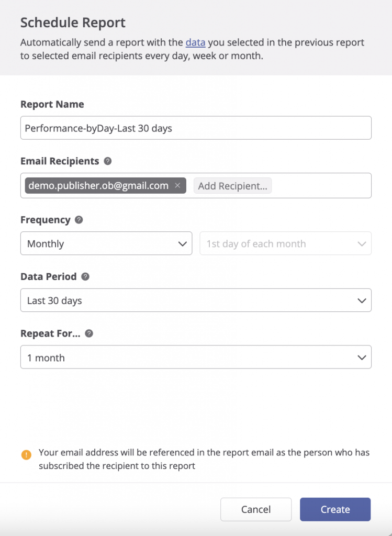The image size is (392, 536).
Task: Open the 1st day of each month dropdown
Action: point(285,243)
